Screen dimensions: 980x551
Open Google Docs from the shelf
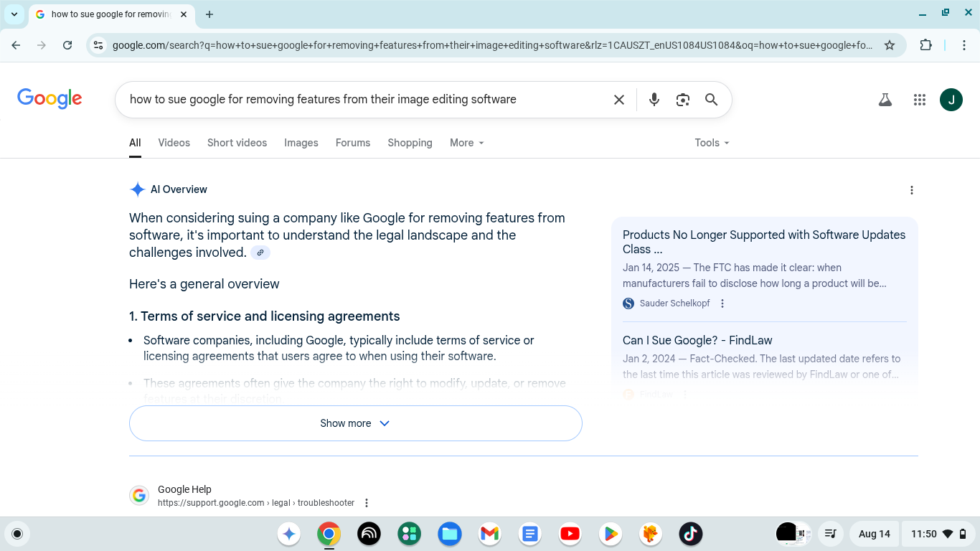pyautogui.click(x=530, y=534)
